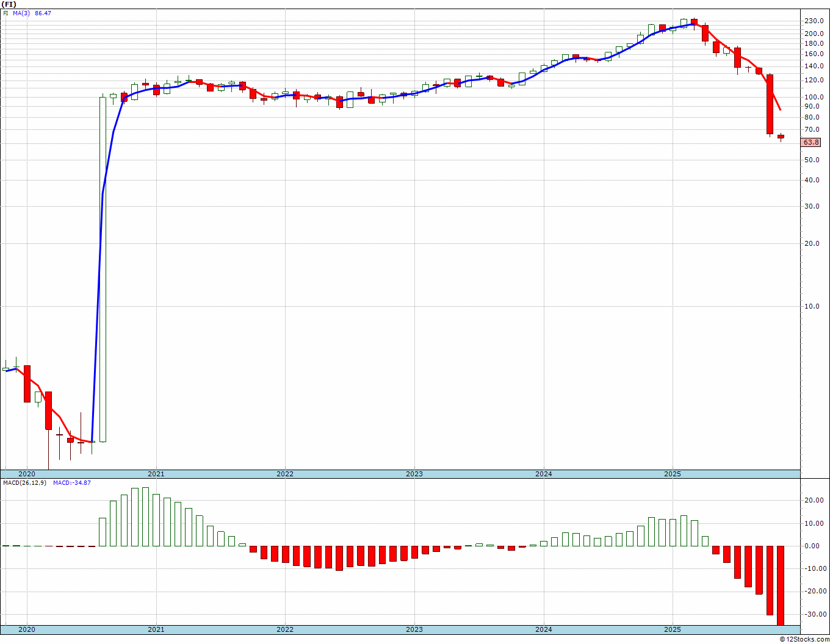Image resolution: width=830 pixels, height=644 pixels.
Task: Select "2025" on the MACD panel time axis
Action: 673,629
